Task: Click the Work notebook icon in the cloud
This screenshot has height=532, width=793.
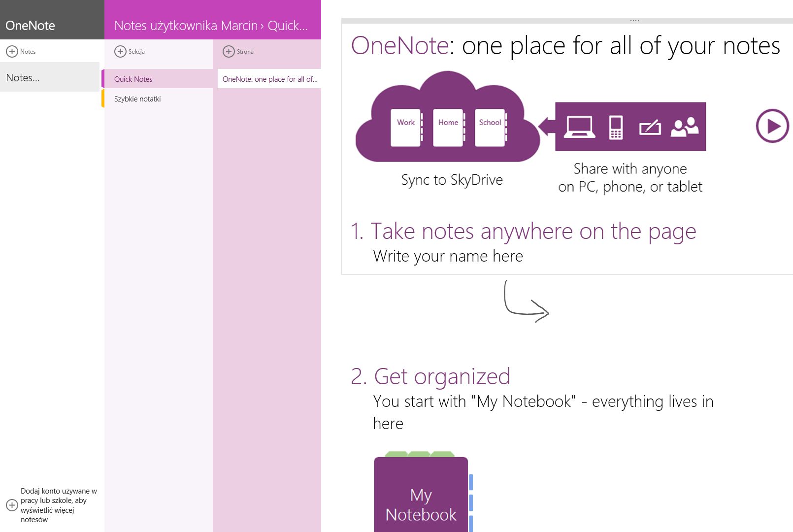Action: pos(407,128)
